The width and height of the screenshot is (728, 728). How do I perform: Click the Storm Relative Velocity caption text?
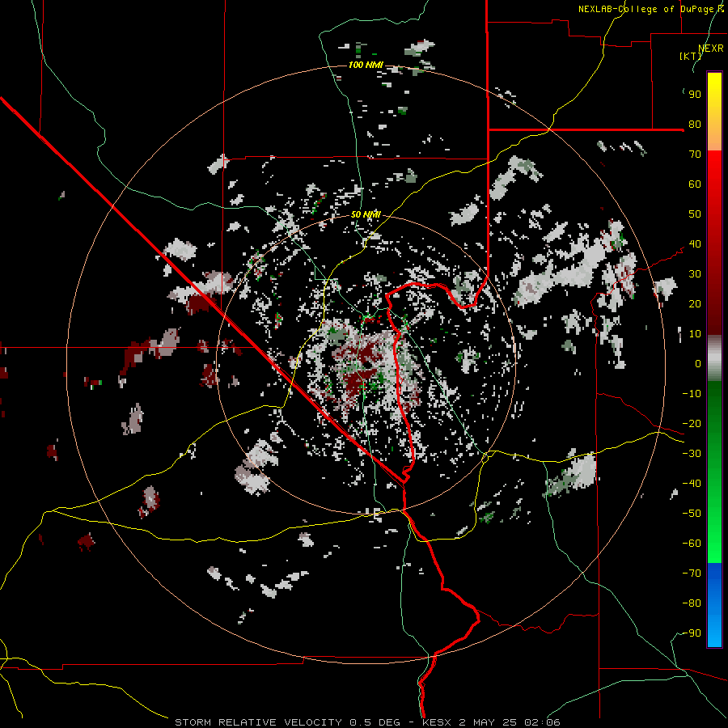[367, 722]
